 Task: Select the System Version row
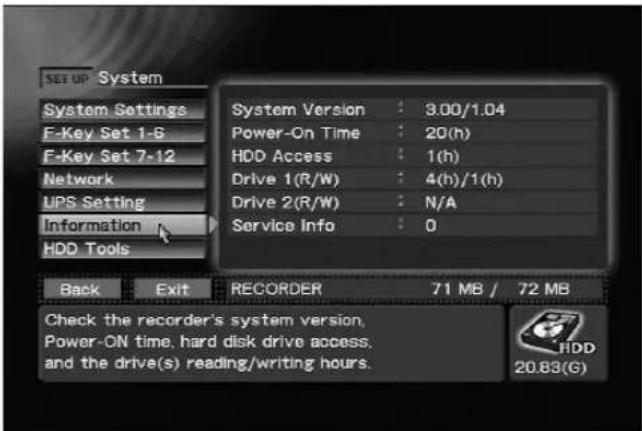(x=414, y=110)
